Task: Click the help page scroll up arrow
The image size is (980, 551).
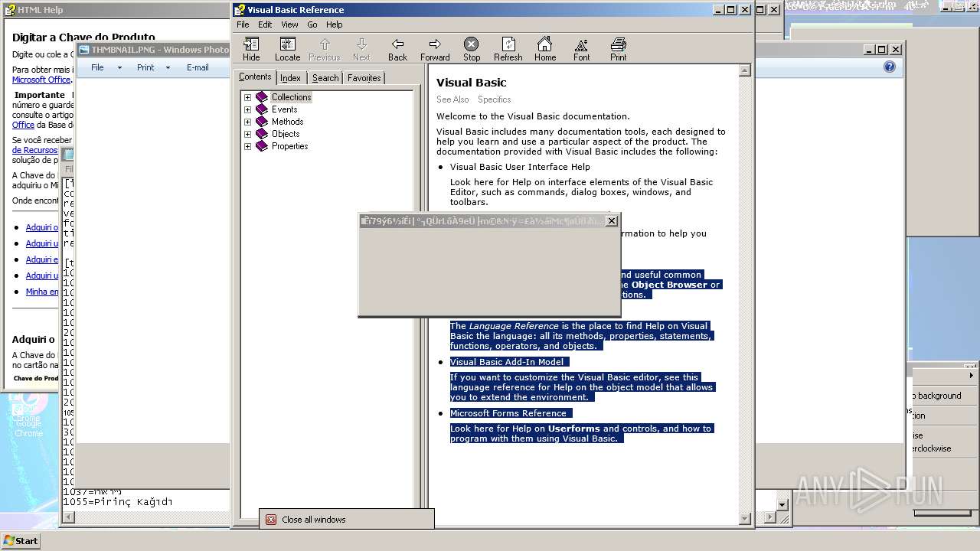Action: tap(745, 70)
